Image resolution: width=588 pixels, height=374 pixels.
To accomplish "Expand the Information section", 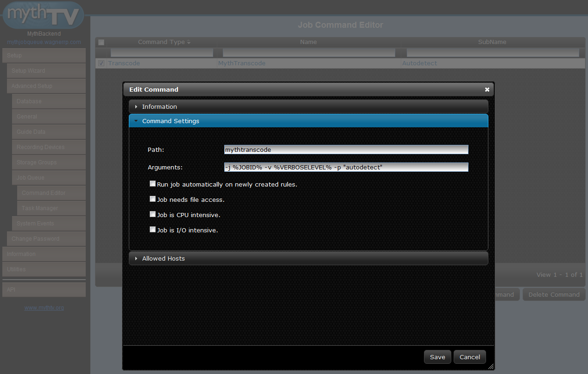I will (x=309, y=106).
